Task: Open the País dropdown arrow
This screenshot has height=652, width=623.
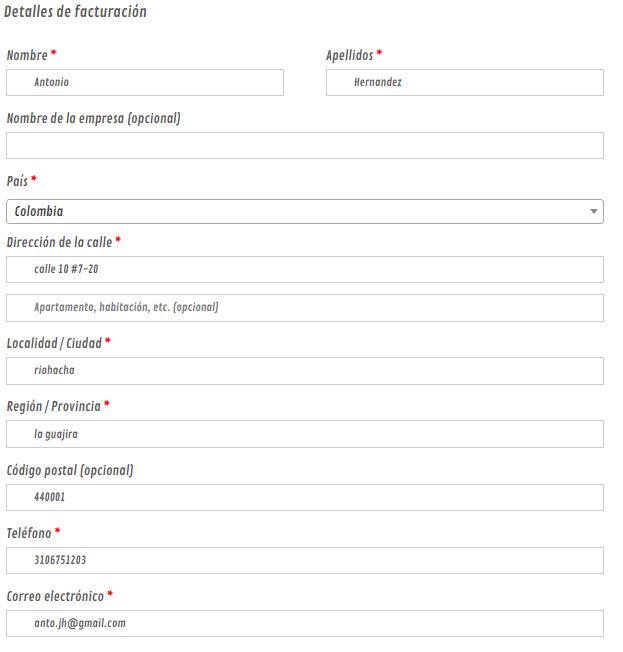Action: point(593,212)
